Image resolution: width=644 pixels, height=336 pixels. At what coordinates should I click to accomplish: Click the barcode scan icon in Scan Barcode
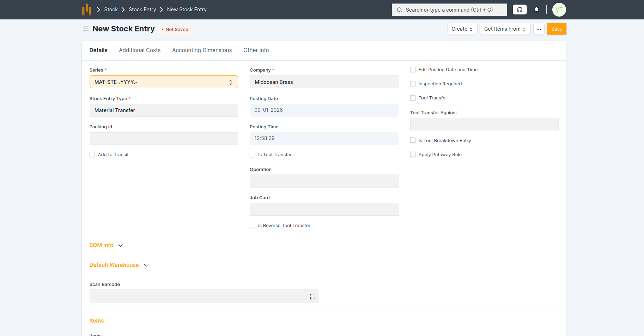click(312, 296)
